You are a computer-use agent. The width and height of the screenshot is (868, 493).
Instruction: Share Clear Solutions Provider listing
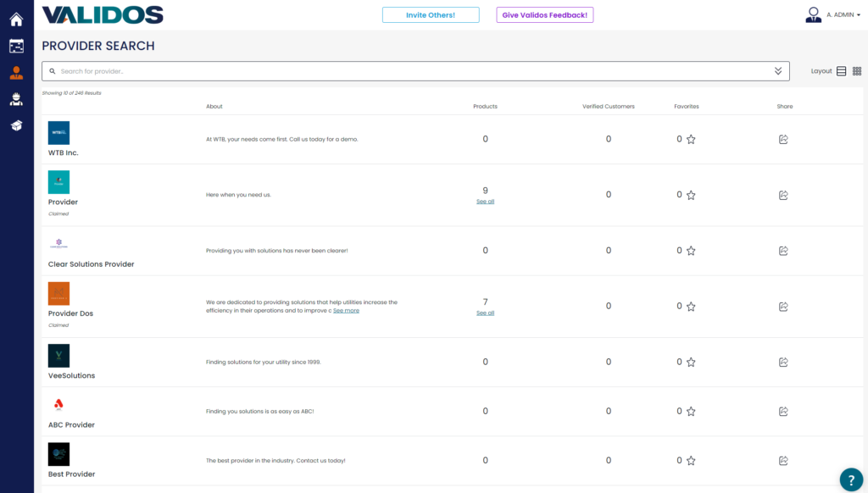click(x=783, y=251)
